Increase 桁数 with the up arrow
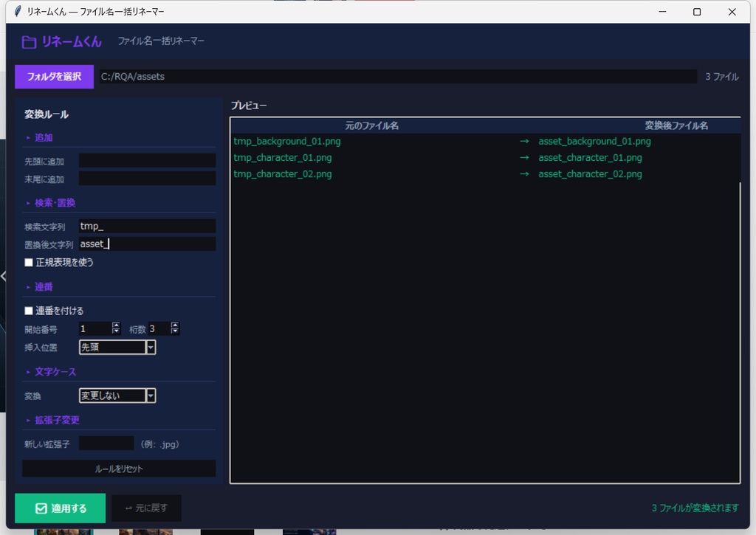The height and width of the screenshot is (535, 756). click(175, 325)
